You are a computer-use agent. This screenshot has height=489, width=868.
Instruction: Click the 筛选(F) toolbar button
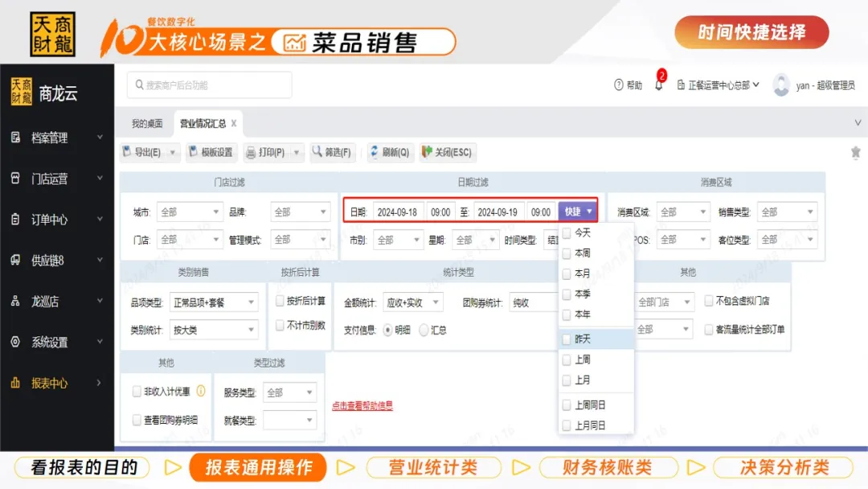tap(332, 152)
